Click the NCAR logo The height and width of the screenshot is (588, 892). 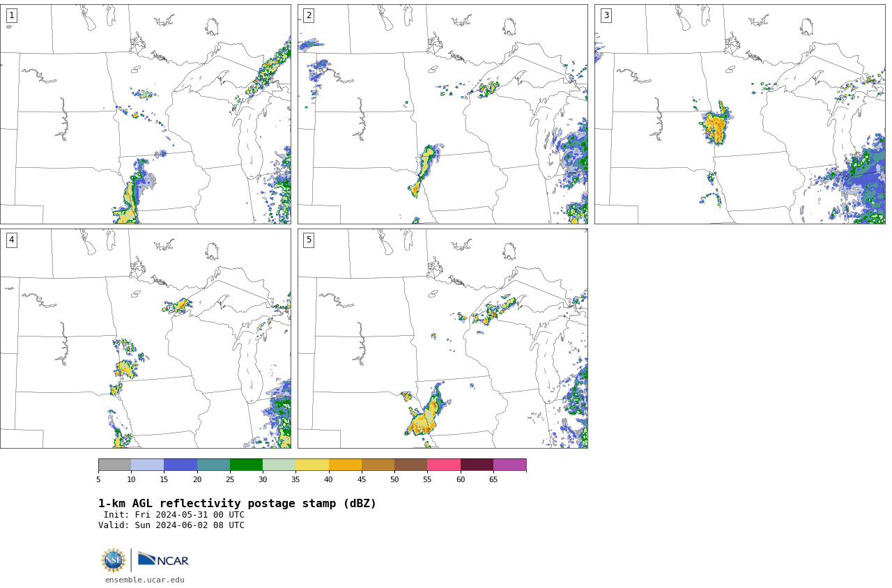pos(163,559)
